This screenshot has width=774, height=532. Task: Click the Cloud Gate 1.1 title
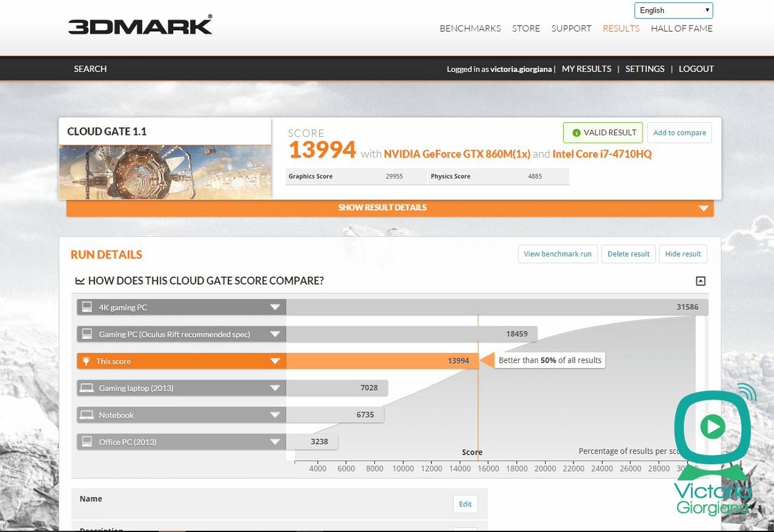click(x=107, y=131)
